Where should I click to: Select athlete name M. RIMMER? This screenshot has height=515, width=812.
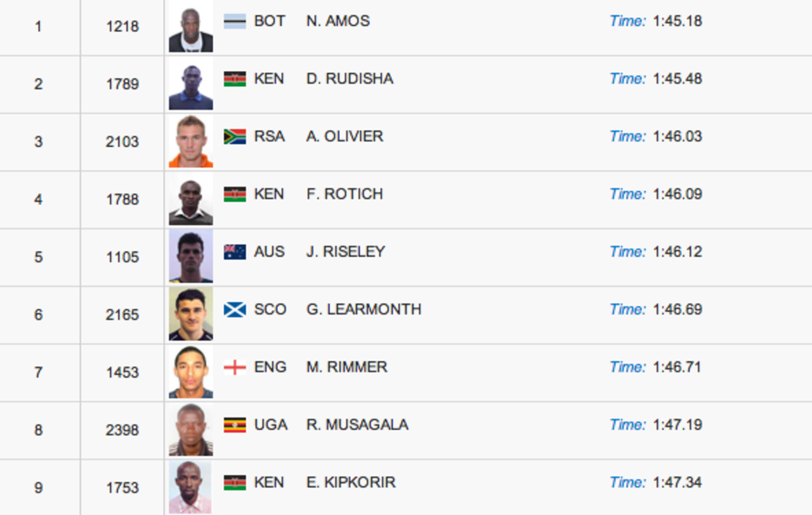pyautogui.click(x=347, y=367)
